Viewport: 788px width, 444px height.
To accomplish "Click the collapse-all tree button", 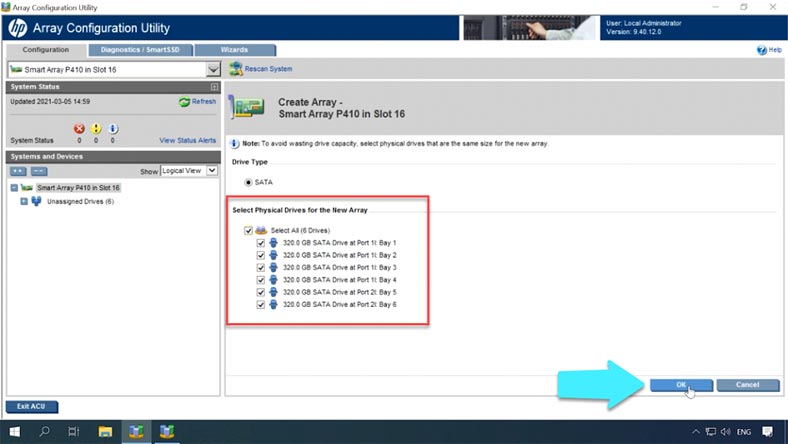I will 39,171.
